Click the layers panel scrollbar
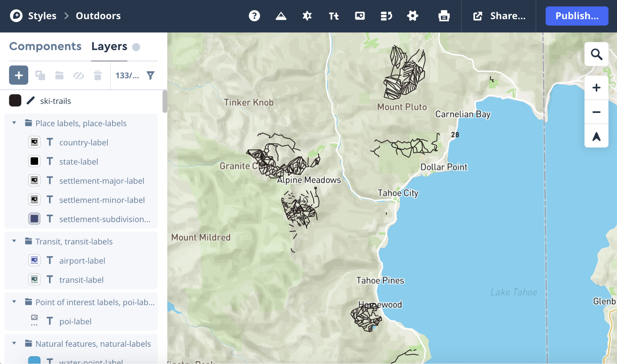This screenshot has width=617, height=364. [165, 101]
